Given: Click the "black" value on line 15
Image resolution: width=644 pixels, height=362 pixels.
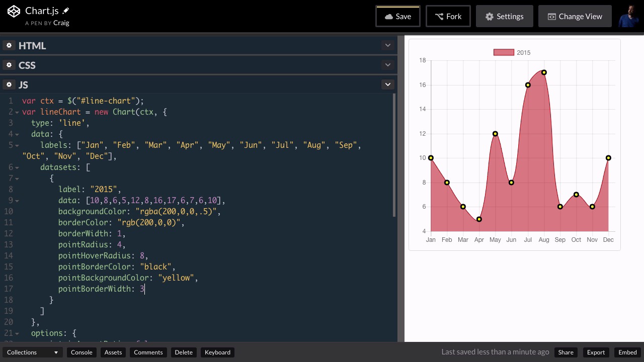Looking at the screenshot, I should point(155,267).
